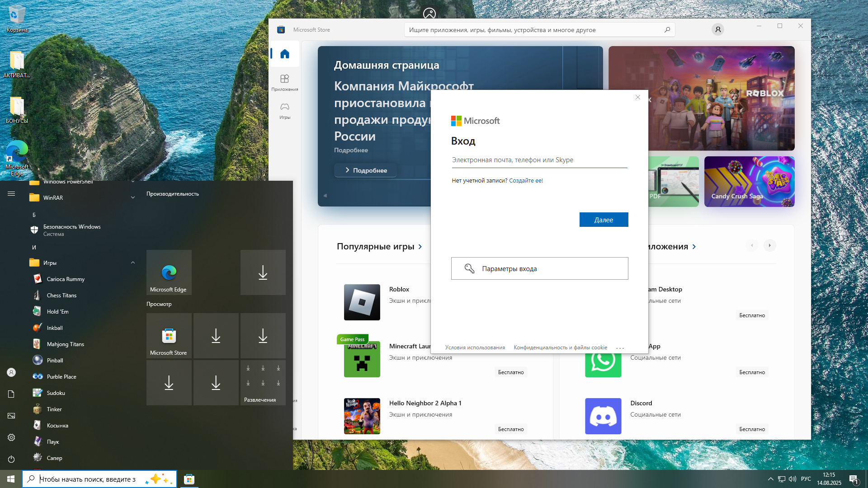Open Sudoku from Start list
The width and height of the screenshot is (868, 488).
coord(83,393)
